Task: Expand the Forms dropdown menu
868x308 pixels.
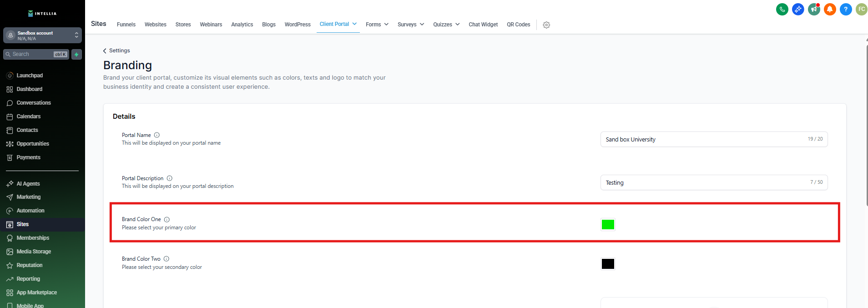Action: (x=377, y=25)
